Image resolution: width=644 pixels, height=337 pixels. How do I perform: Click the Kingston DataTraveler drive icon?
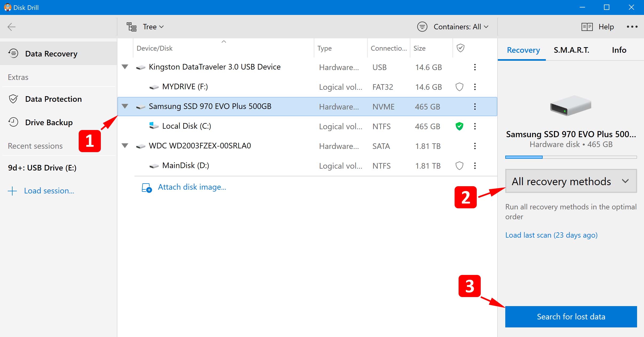pyautogui.click(x=141, y=67)
